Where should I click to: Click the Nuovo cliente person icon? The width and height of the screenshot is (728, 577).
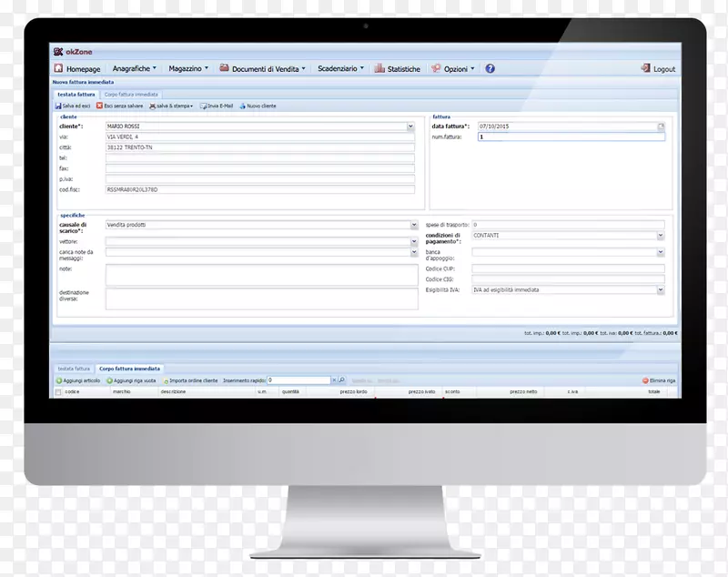pos(242,106)
